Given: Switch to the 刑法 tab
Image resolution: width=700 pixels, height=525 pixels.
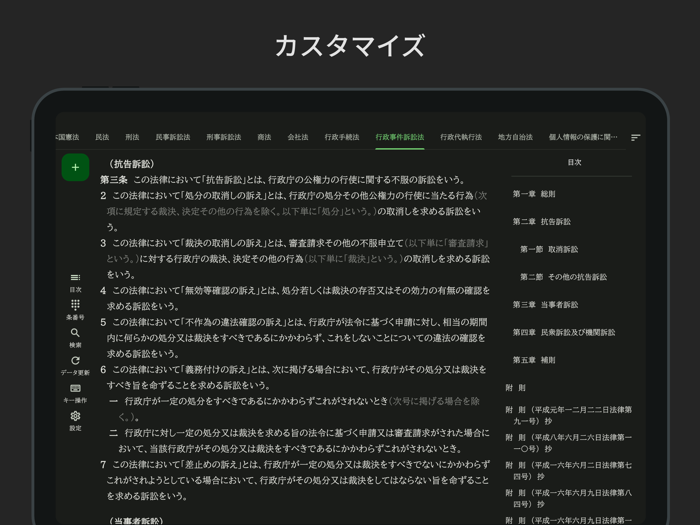Looking at the screenshot, I should [x=132, y=137].
